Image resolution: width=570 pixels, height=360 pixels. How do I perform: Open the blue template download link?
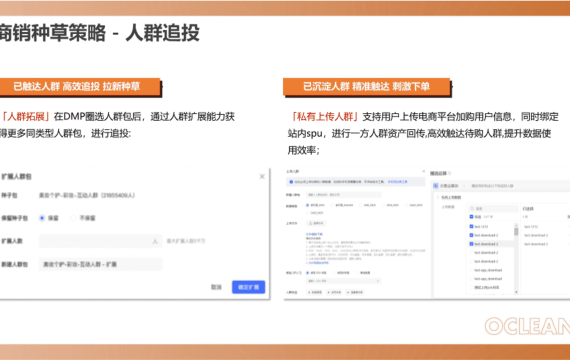(x=314, y=234)
